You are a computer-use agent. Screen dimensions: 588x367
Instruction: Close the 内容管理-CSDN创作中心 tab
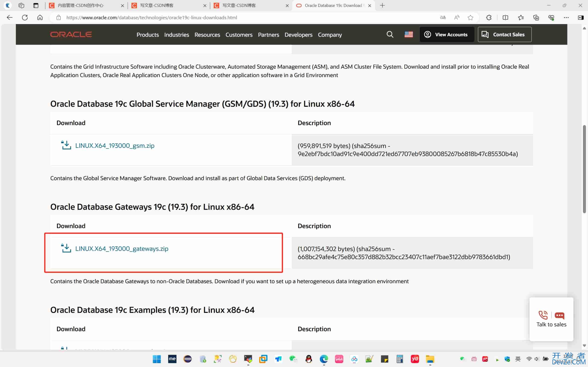pos(122,6)
